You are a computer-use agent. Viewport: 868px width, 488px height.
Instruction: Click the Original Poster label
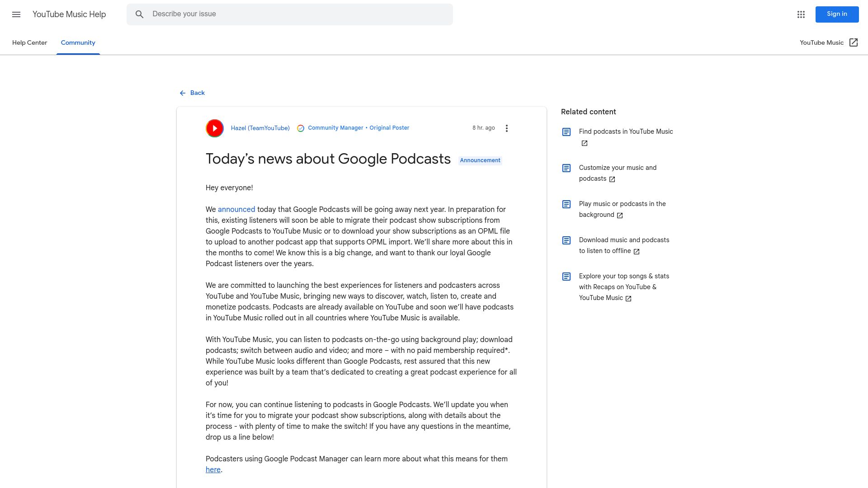click(389, 128)
